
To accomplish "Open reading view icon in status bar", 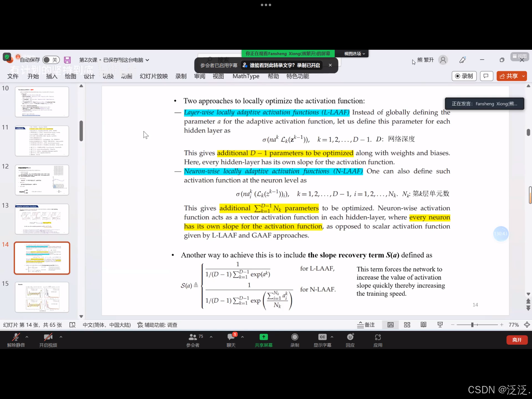I will (x=423, y=325).
